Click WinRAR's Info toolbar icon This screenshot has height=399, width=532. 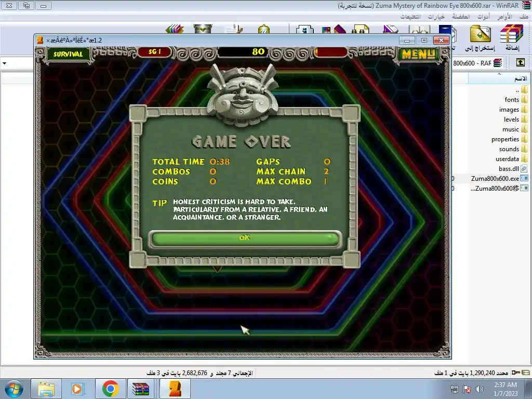[304, 30]
